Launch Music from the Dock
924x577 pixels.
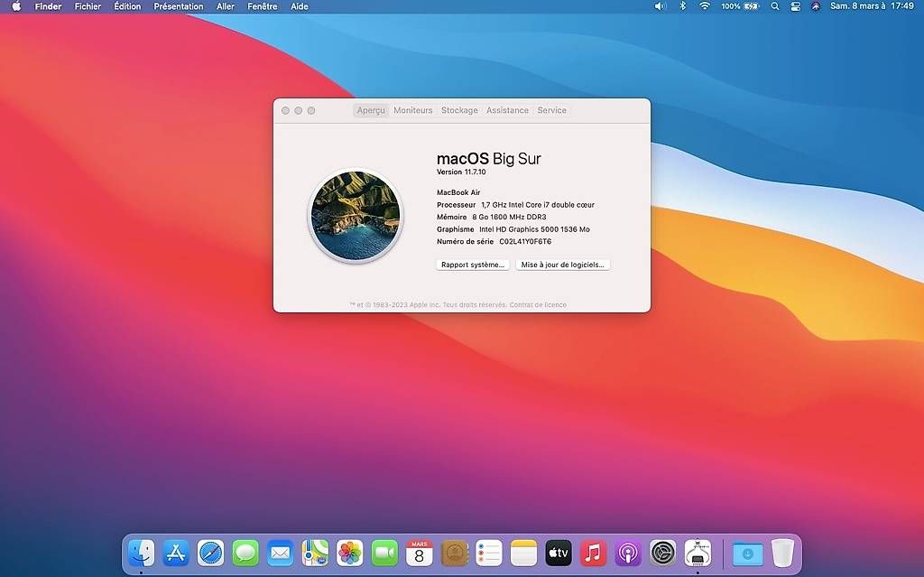[593, 554]
